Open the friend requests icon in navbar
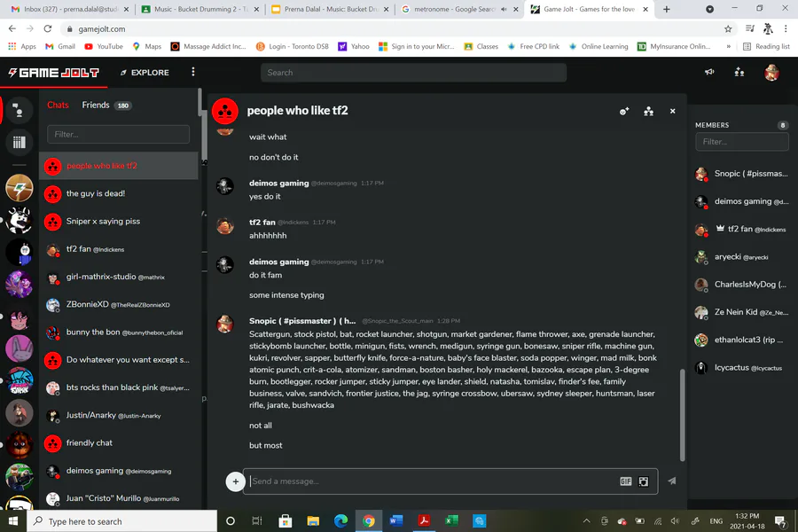The width and height of the screenshot is (798, 532). [x=739, y=73]
